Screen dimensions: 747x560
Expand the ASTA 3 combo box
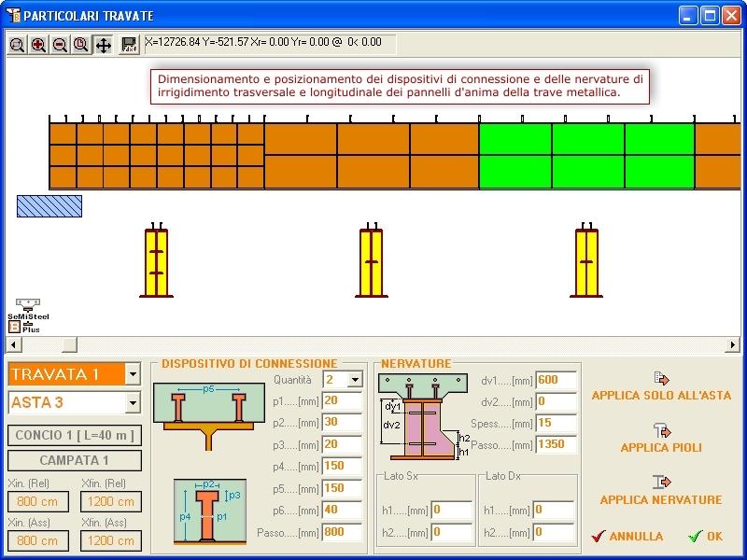pos(132,403)
